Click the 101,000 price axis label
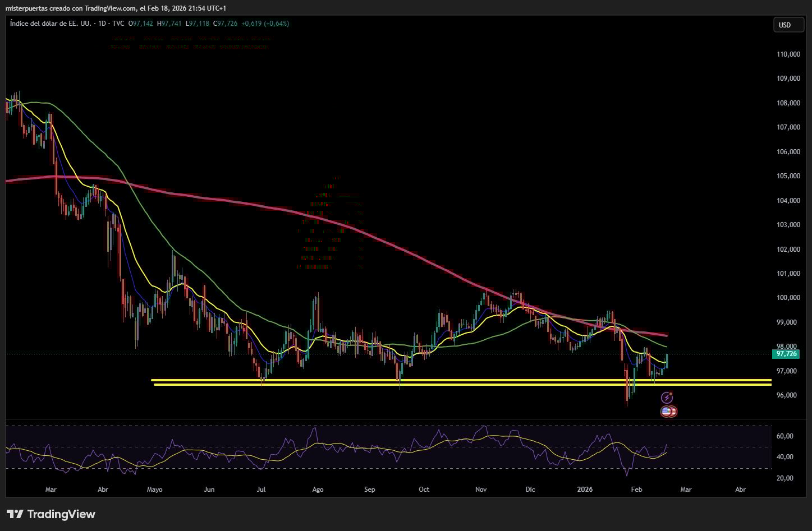 [788, 274]
